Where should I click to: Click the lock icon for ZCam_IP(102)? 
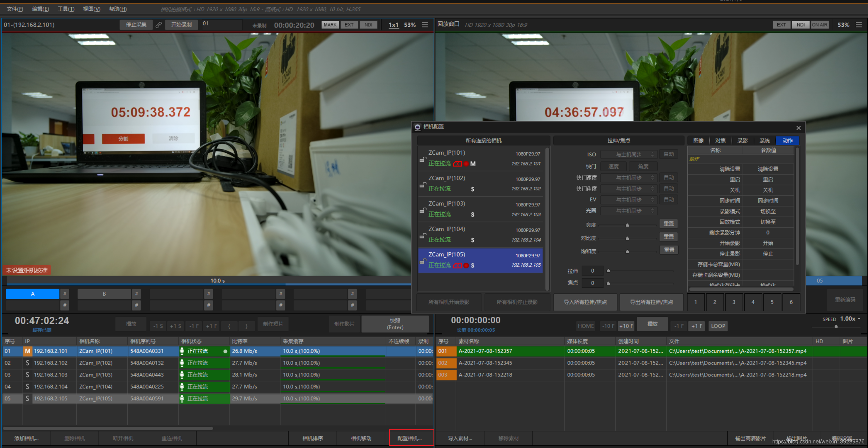click(423, 185)
